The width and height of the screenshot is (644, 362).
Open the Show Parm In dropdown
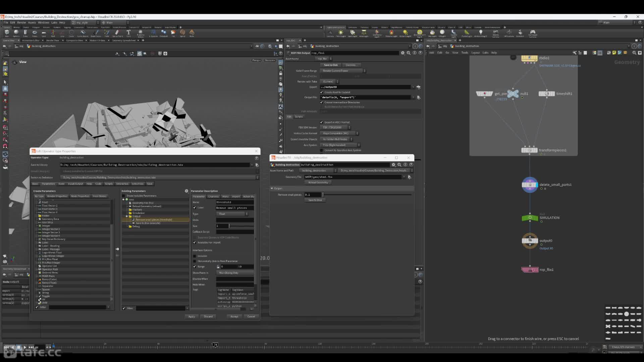(x=235, y=273)
